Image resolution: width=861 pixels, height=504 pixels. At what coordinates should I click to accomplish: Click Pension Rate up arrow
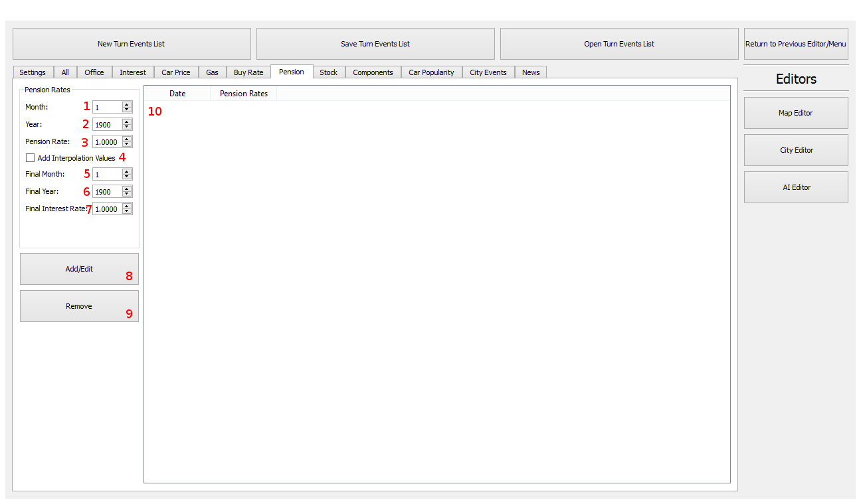coord(126,139)
